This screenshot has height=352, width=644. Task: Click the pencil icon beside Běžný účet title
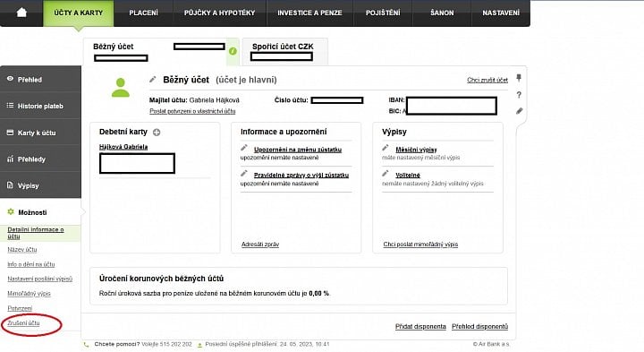click(x=152, y=80)
